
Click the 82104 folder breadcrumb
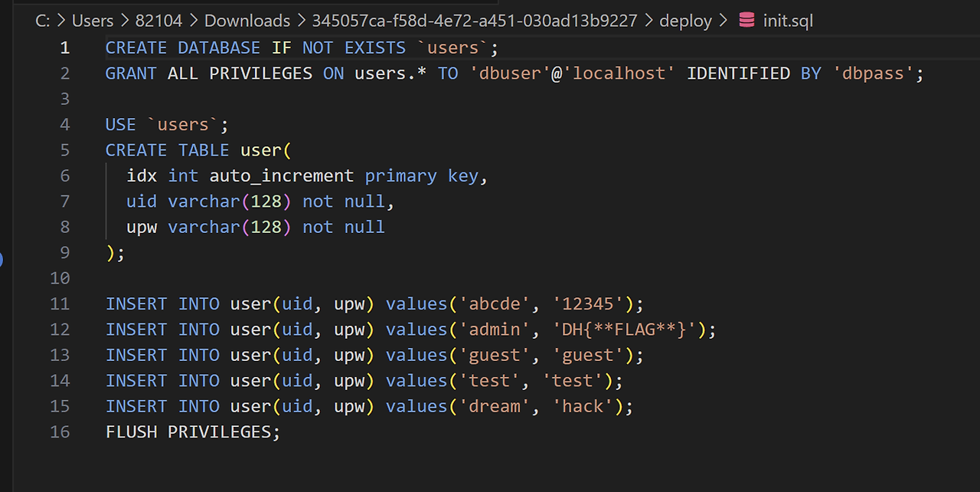coord(159,21)
